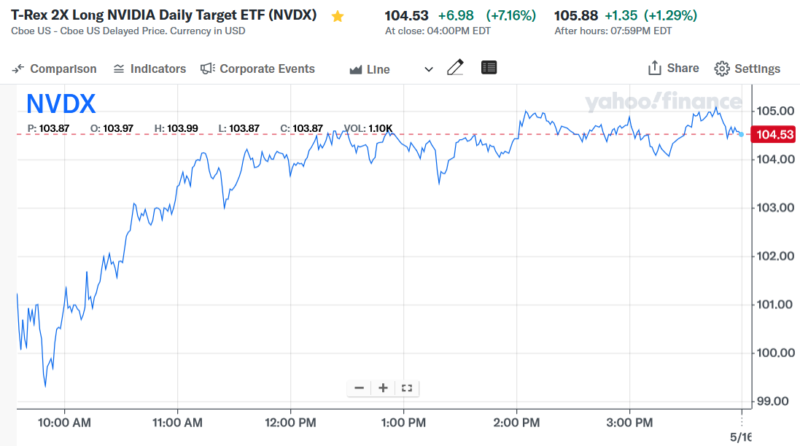Toggle the data table view icon
Viewport: 800px width, 446px height.
489,68
